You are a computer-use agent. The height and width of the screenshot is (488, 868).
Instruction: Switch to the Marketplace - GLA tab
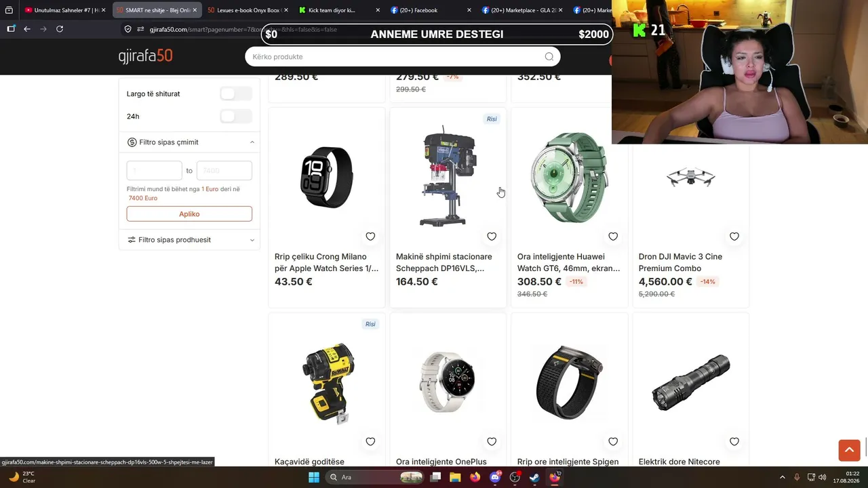(521, 10)
